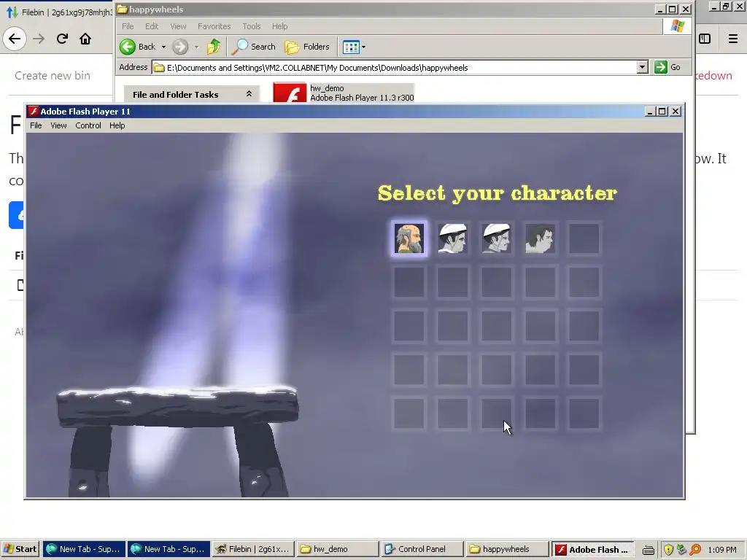This screenshot has width=747, height=560.
Task: Select the dark-haired character without helmet
Action: point(540,238)
